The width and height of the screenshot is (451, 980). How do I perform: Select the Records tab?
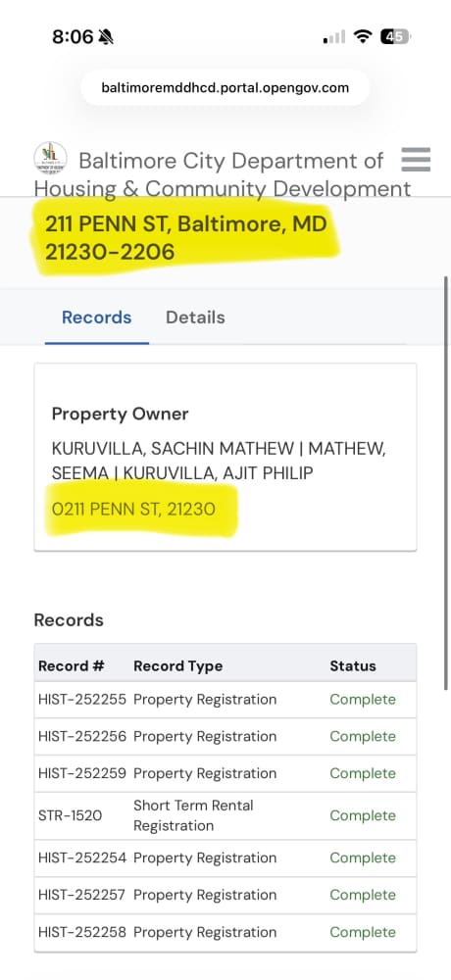click(96, 318)
